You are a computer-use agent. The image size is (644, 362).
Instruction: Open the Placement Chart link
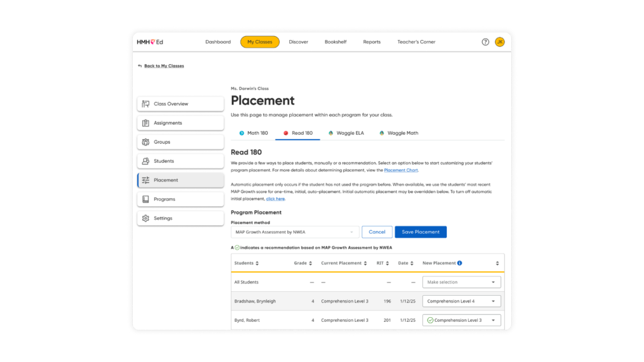point(401,170)
